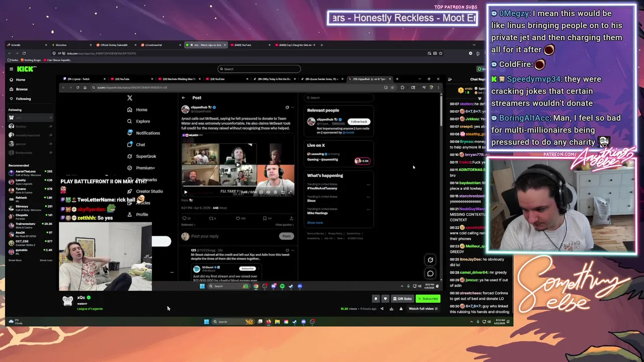Switch to r/LivestreamFail tab
This screenshot has width=644, height=362.
coord(160,45)
